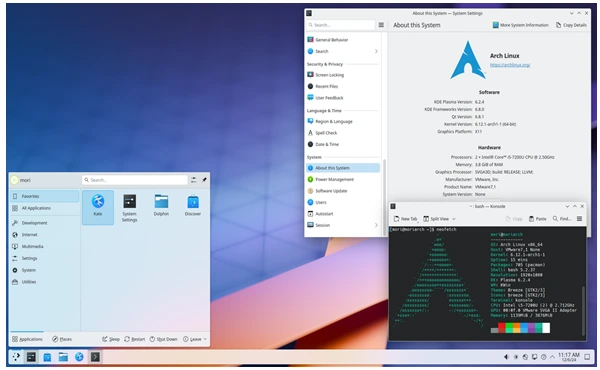This screenshot has height=370, width=600.
Task: Open Discover from the taskbar
Action: 47,357
